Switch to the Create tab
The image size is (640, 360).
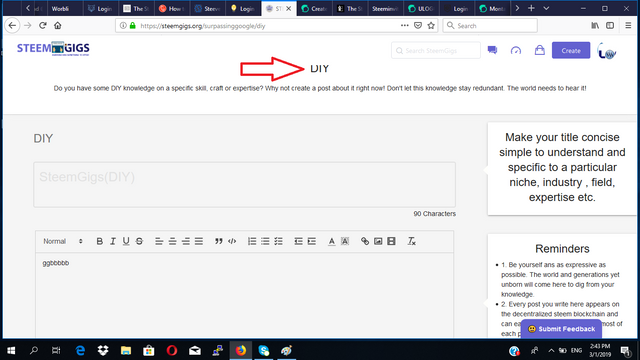tap(314, 9)
